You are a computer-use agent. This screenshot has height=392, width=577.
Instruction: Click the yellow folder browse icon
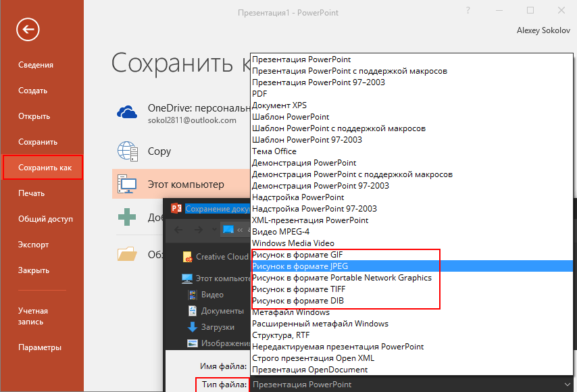(x=127, y=254)
